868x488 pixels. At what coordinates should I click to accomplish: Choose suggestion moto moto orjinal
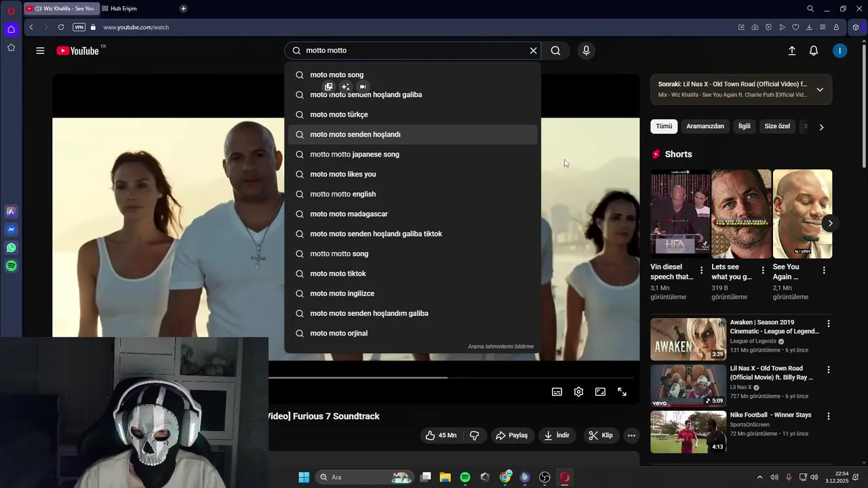tap(412, 333)
